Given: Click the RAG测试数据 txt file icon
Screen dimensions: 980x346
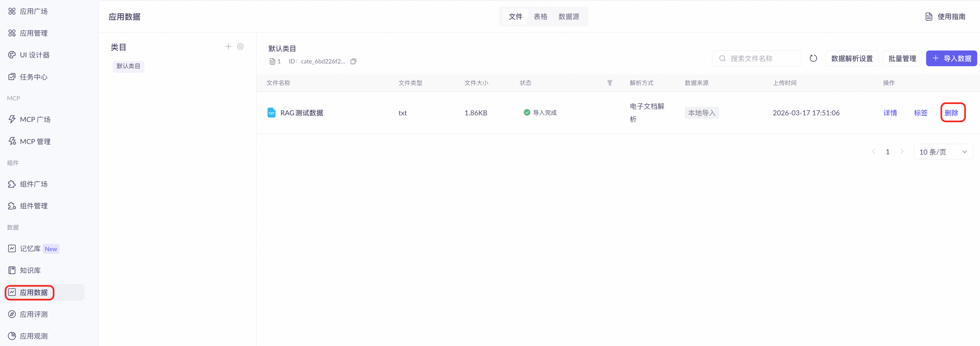Looking at the screenshot, I should (x=271, y=113).
